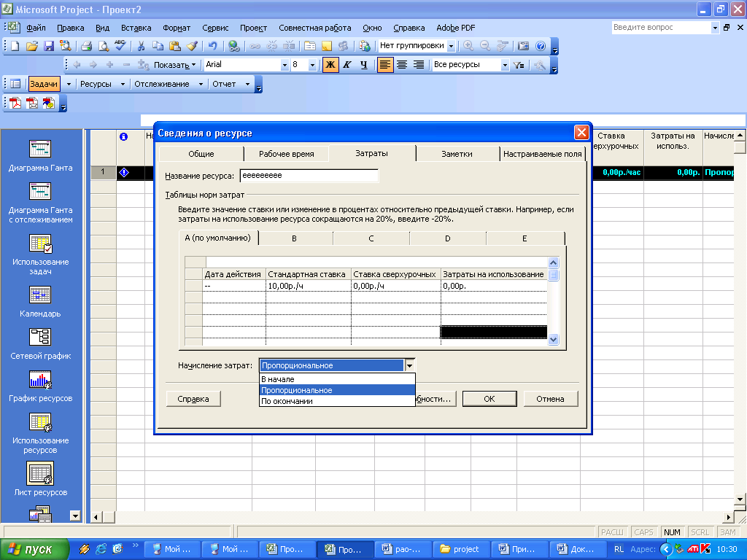Toggle Начисление затрат combo box arrow
Screen dimensions: 747x560
[410, 366]
